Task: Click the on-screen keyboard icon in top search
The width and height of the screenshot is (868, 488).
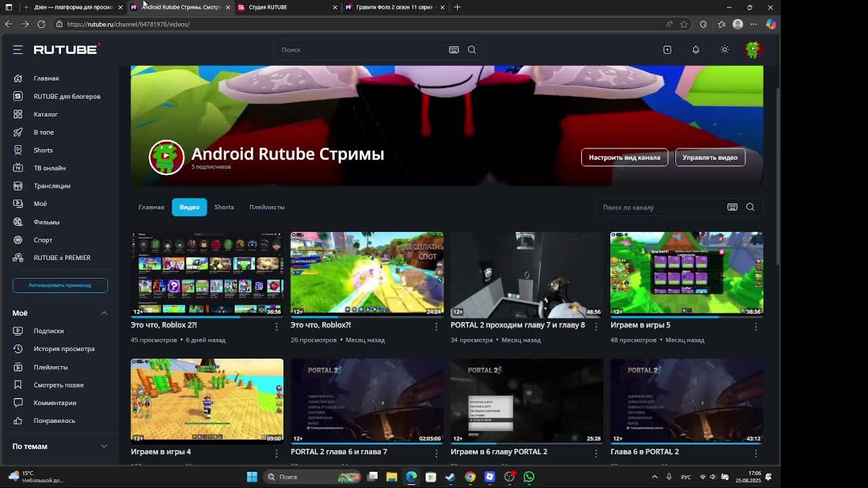Action: [x=454, y=49]
